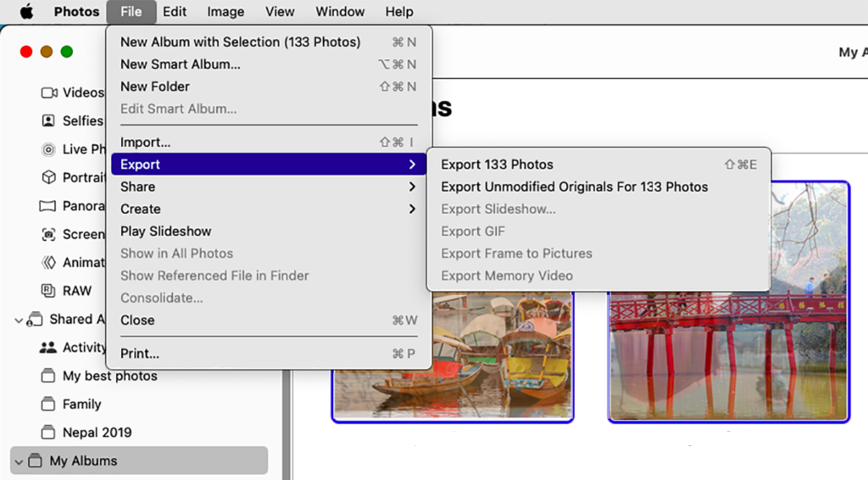
Task: Expand the Create submenu chevron
Action: coord(412,209)
